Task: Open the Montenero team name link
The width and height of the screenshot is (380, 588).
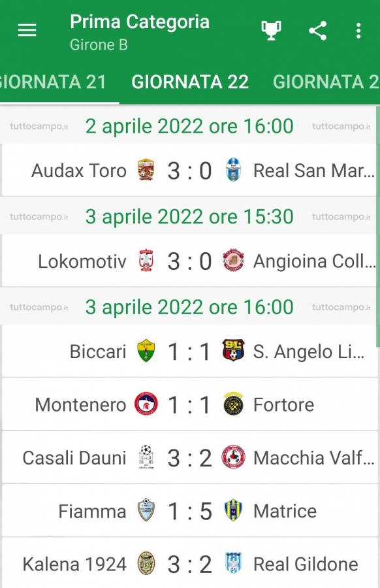Action: tap(80, 404)
